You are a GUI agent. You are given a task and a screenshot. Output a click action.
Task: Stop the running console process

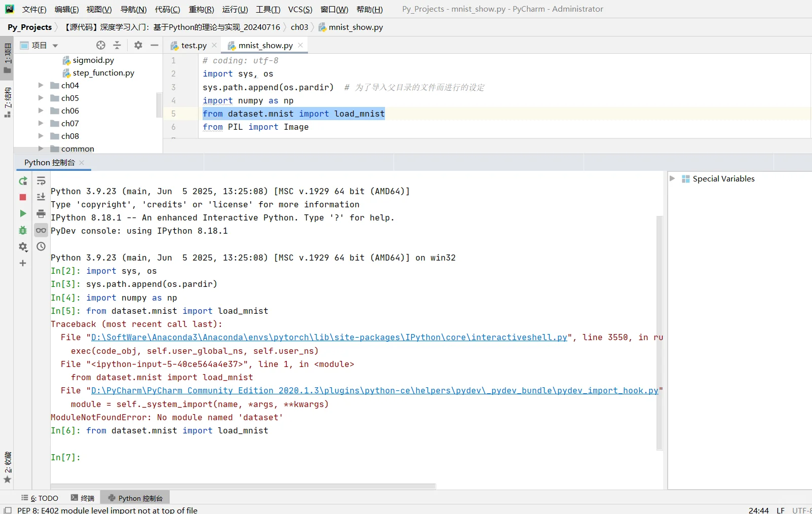click(23, 197)
